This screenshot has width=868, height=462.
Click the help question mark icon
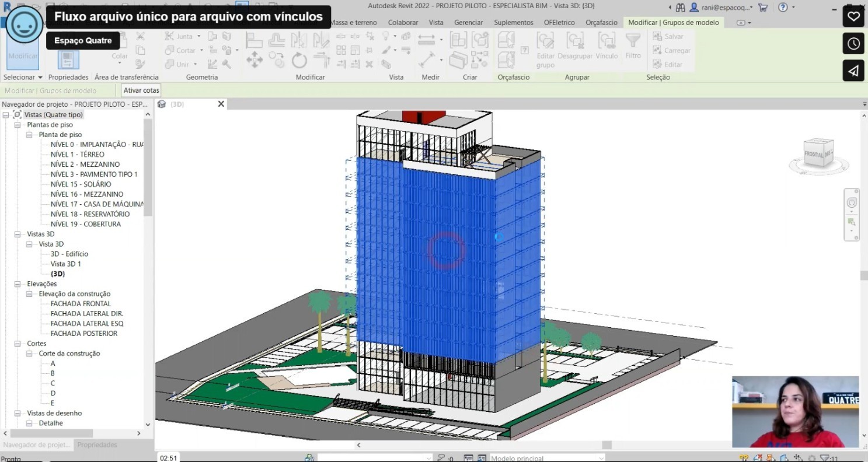(783, 8)
